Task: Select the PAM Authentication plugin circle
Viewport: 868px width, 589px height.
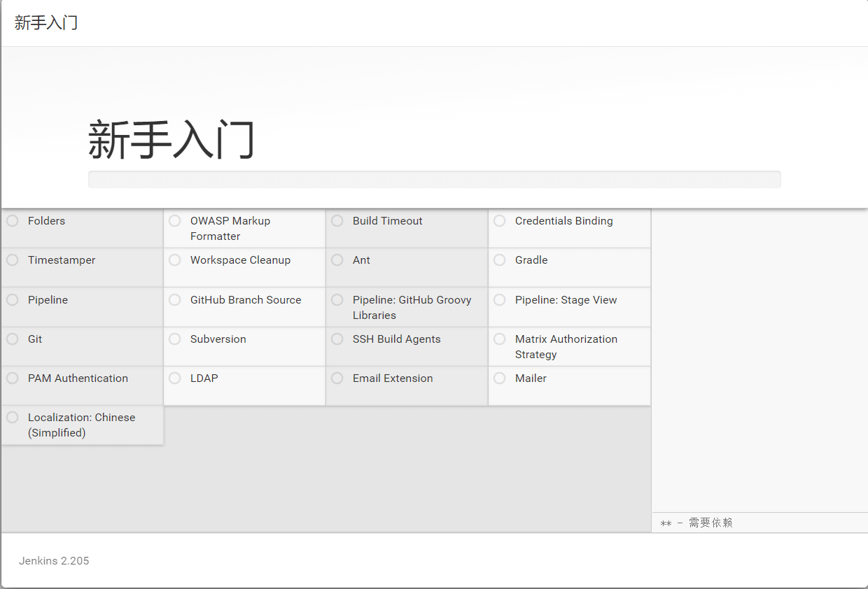Action: coord(13,378)
